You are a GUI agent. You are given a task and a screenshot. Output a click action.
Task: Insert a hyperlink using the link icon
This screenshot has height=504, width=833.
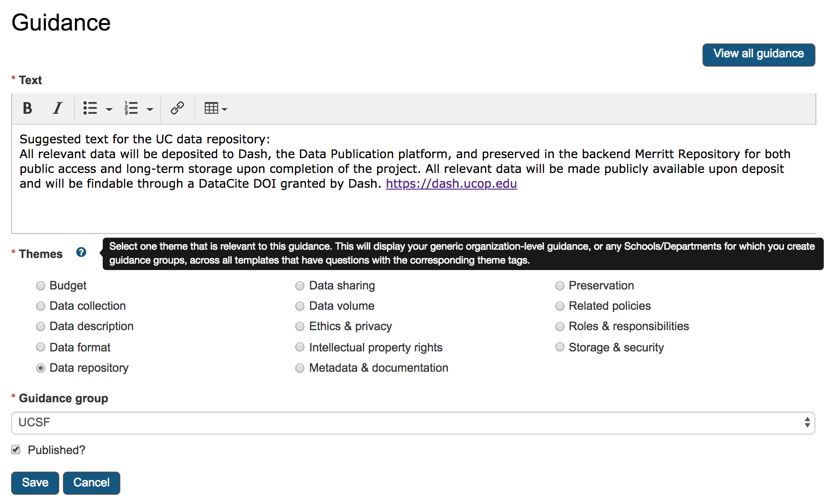tap(177, 109)
